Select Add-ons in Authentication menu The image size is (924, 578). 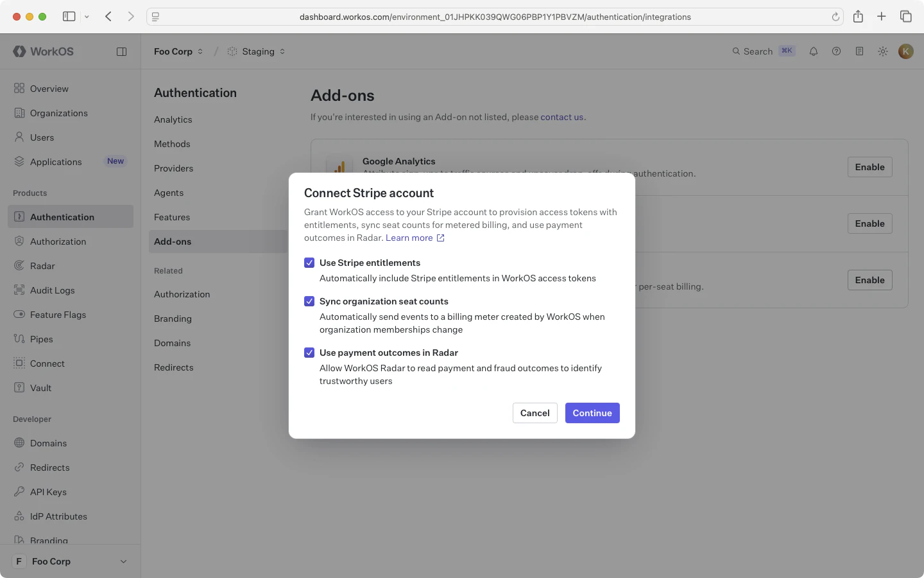tap(218, 241)
